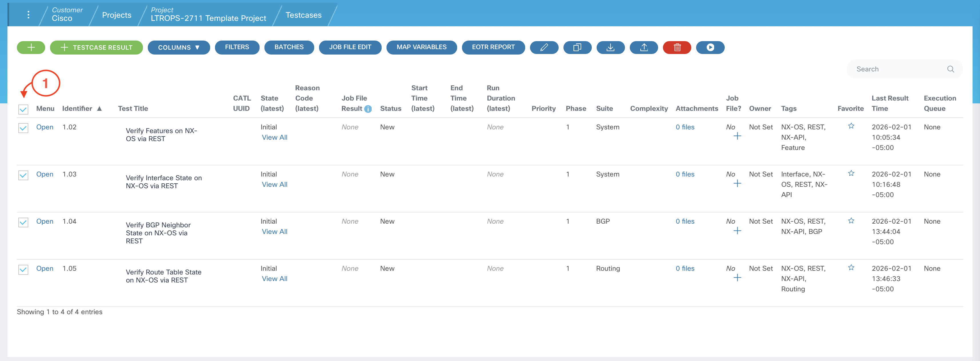The width and height of the screenshot is (980, 361).
Task: Click the pencil edit icon button
Action: pyautogui.click(x=544, y=47)
